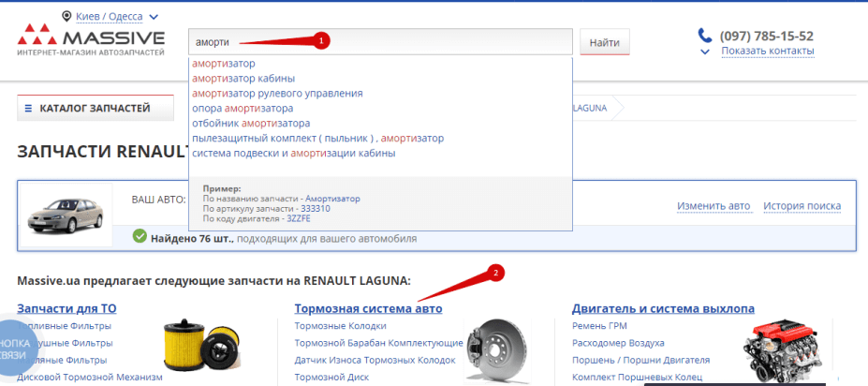Select suggestion амортизатор рулевого управления
This screenshot has height=386, width=868.
pyautogui.click(x=277, y=94)
